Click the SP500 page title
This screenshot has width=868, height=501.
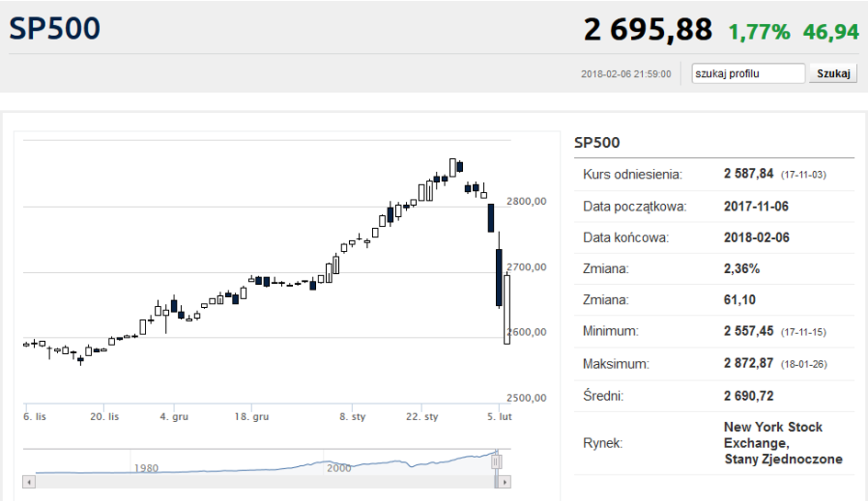point(54,28)
